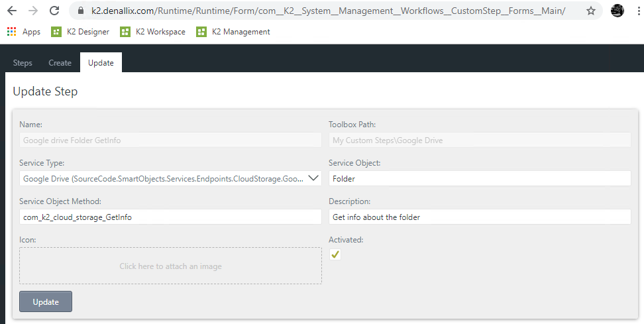Screen dimensions: 644x324
Task: Click the browser Back arrow
Action: point(12,11)
